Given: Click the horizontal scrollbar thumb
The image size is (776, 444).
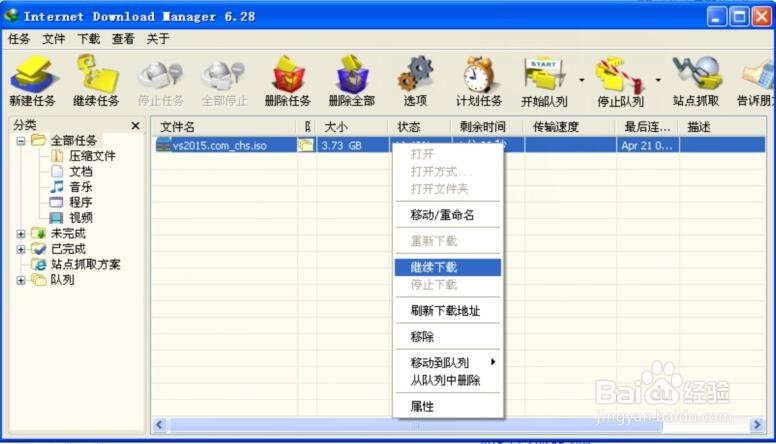Looking at the screenshot, I should pos(416,425).
